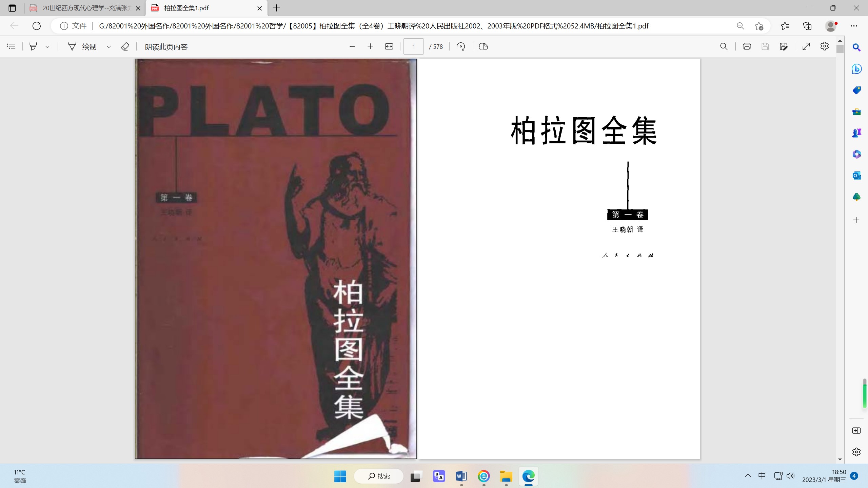
Task: Click the save as icon
Action: [x=784, y=46]
